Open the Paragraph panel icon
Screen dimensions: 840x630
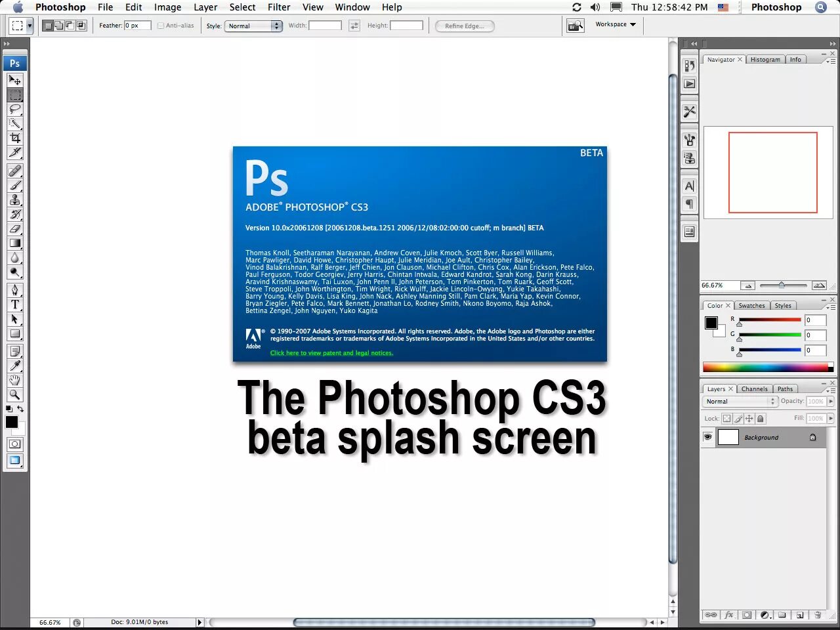click(x=689, y=203)
